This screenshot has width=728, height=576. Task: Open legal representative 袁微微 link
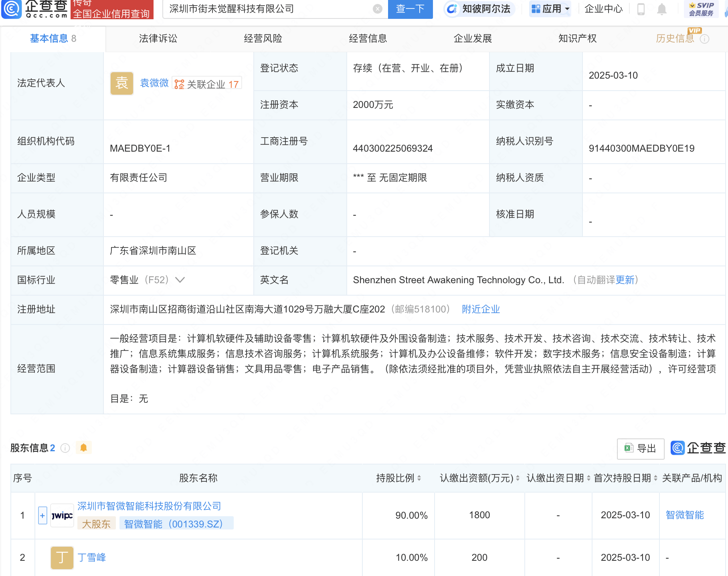pos(154,83)
